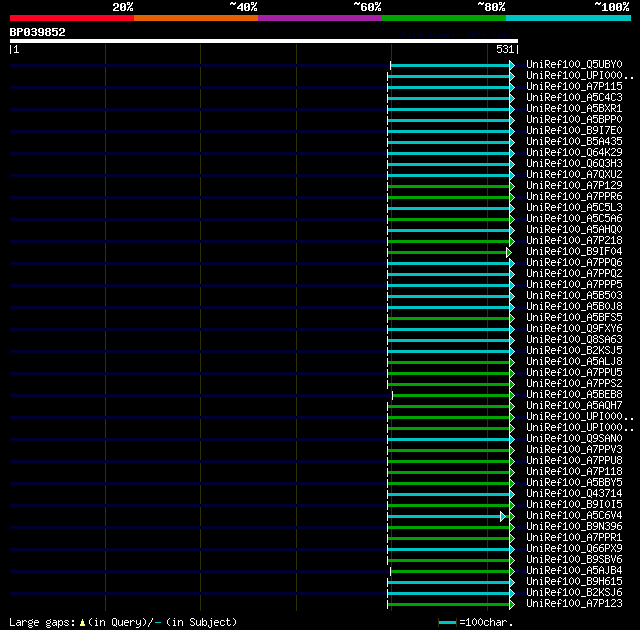Select the UniRef100_A5BFS5 label
640x630 pixels.
574,318
